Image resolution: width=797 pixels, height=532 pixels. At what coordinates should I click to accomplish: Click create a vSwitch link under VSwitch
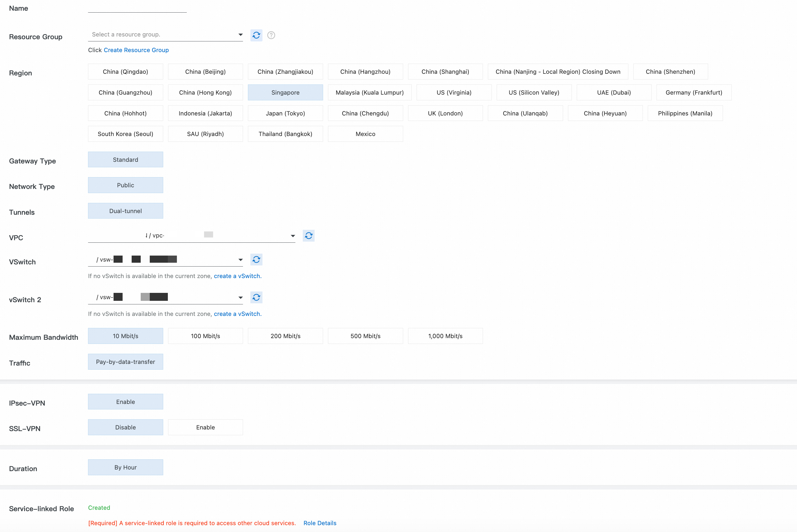[237, 276]
